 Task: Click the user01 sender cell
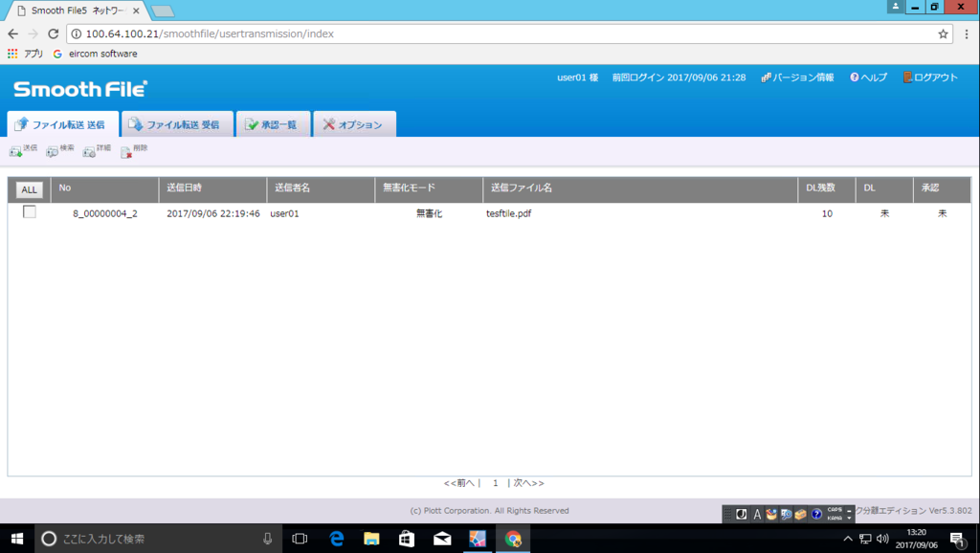pyautogui.click(x=284, y=213)
